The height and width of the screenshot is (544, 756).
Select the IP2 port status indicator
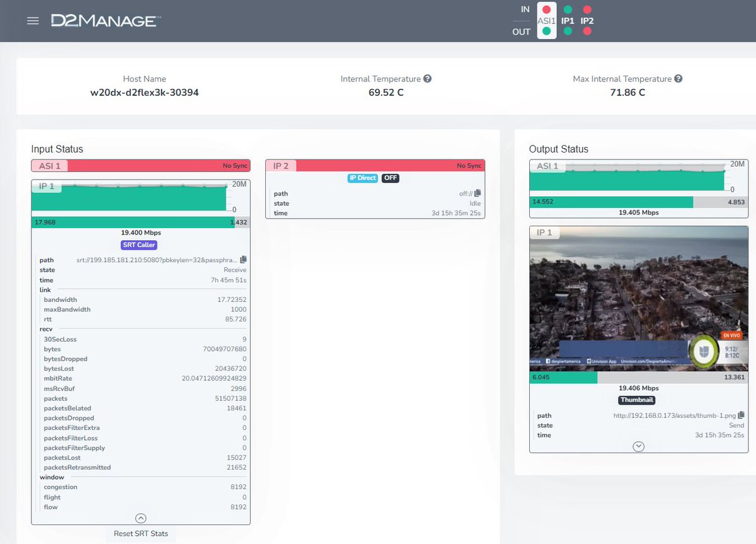[587, 20]
